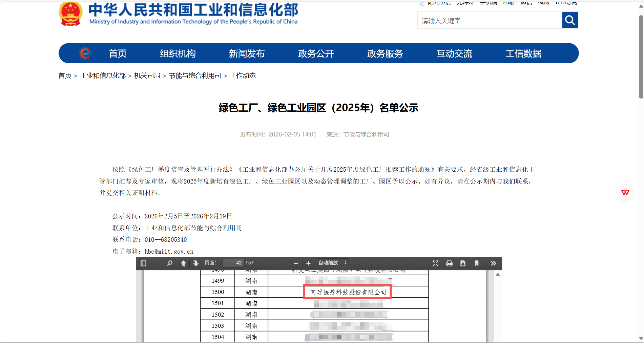The image size is (644, 343).
Task: Open the PDF search tool
Action: pyautogui.click(x=170, y=263)
